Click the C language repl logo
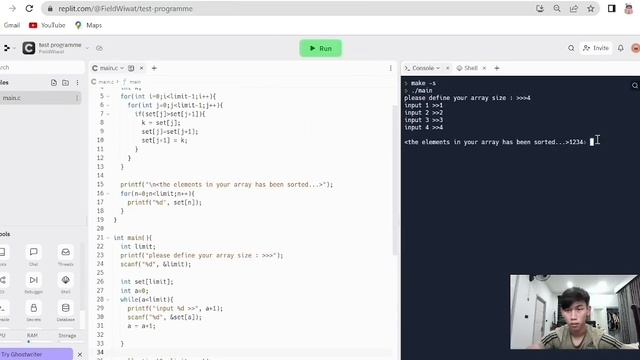Image resolution: width=640 pixels, height=360 pixels. 29,48
